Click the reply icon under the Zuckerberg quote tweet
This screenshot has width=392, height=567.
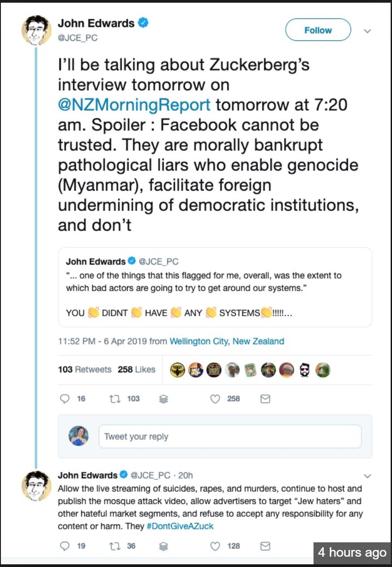coord(64,398)
